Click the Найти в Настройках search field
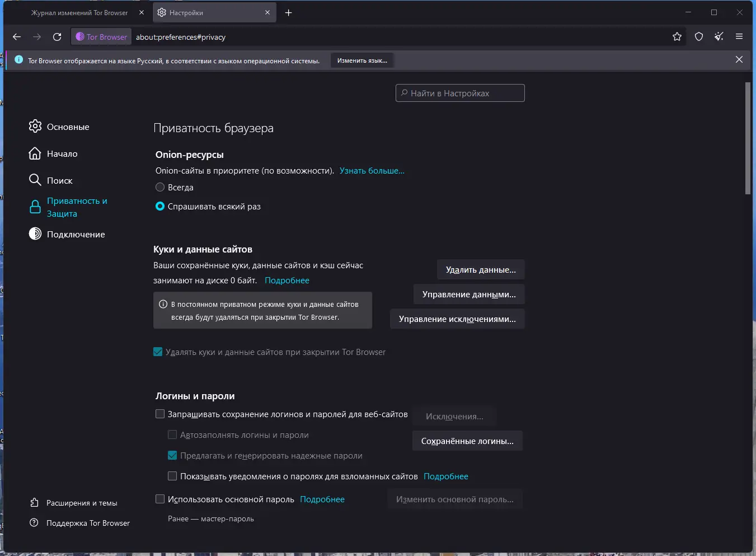The width and height of the screenshot is (756, 556). tap(460, 93)
